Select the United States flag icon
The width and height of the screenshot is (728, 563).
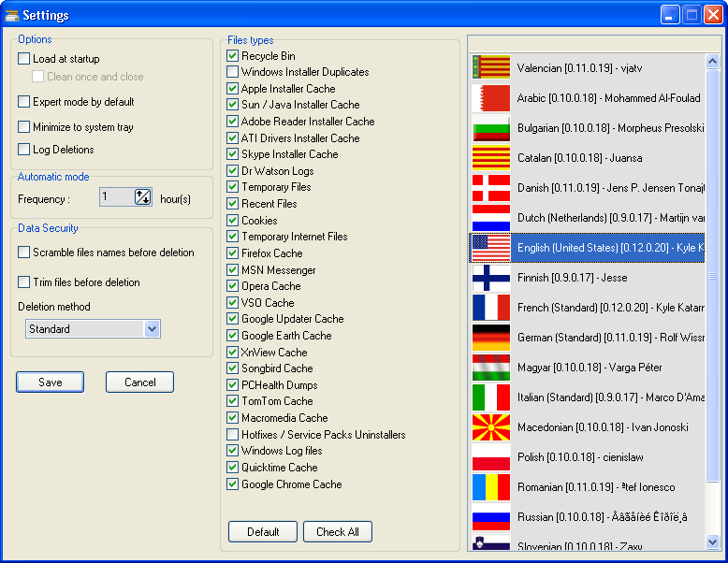[490, 248]
